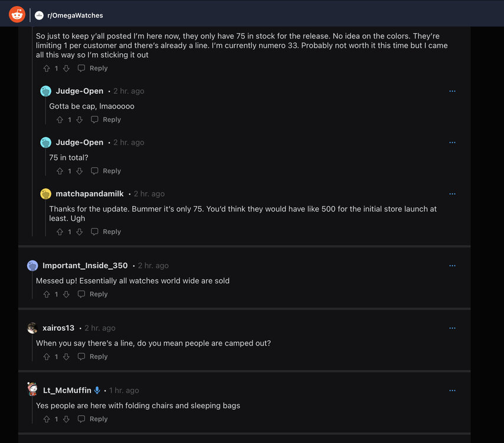The image size is (504, 443).
Task: Reply to Lt_McMuffin's comment
Action: (93, 419)
